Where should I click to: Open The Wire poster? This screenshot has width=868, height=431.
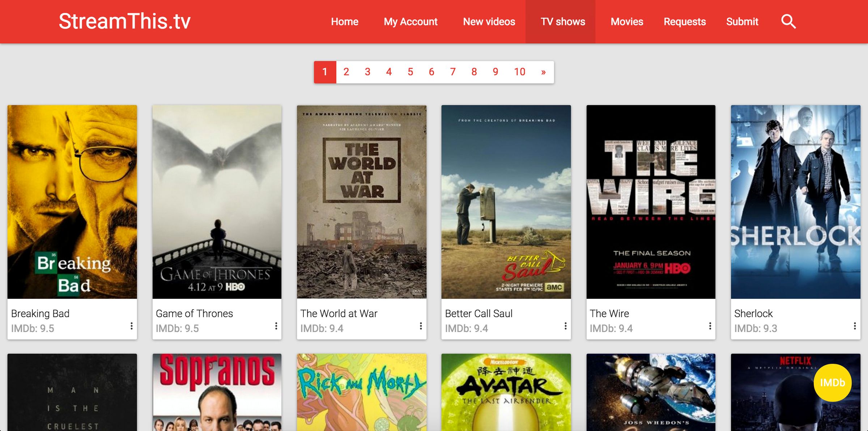(651, 202)
